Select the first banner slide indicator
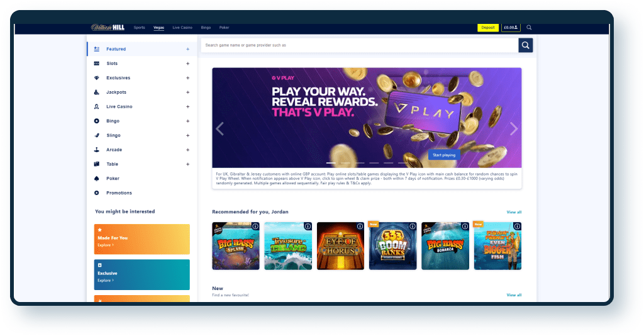This screenshot has height=336, width=644. pyautogui.click(x=331, y=163)
